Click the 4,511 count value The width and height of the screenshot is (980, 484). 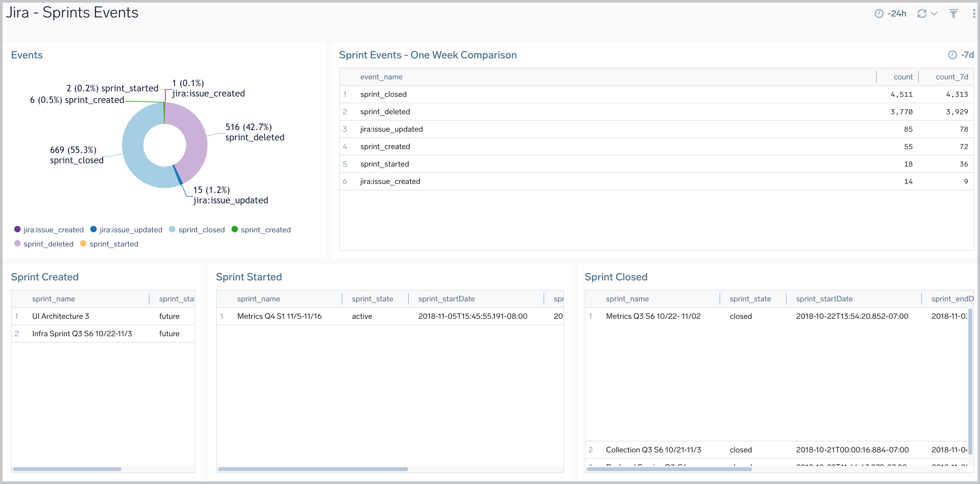pos(901,95)
